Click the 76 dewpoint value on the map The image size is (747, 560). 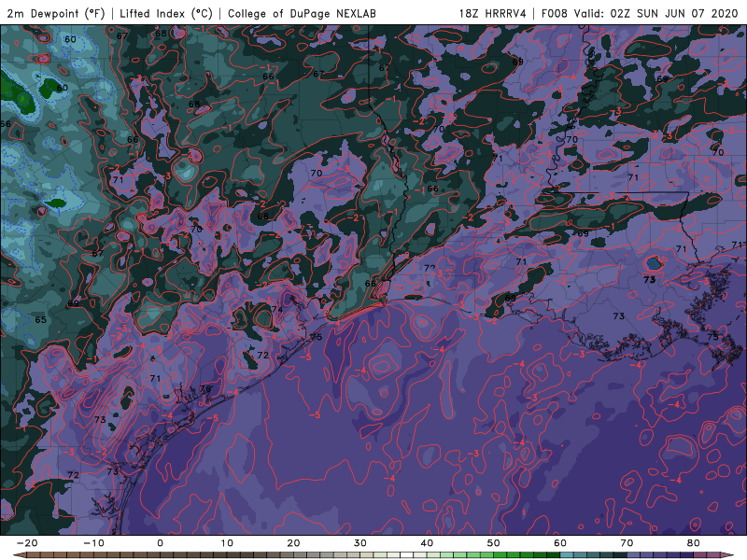tap(204, 389)
